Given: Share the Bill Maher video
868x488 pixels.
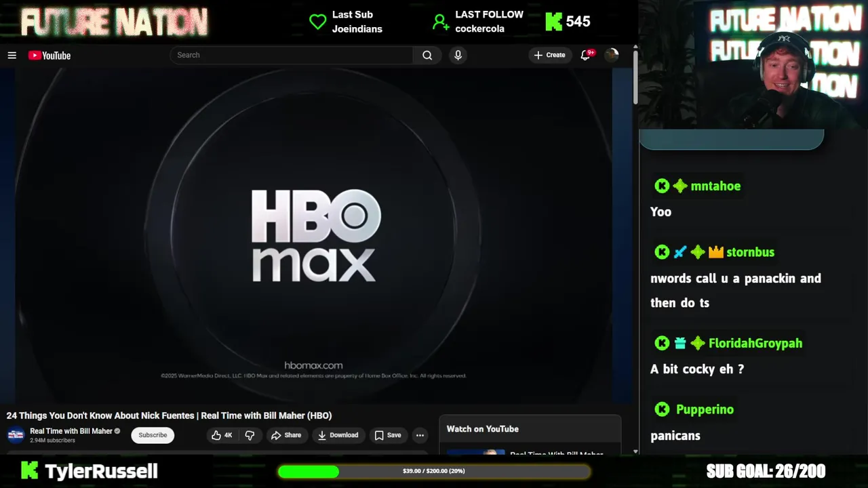Looking at the screenshot, I should [x=286, y=435].
